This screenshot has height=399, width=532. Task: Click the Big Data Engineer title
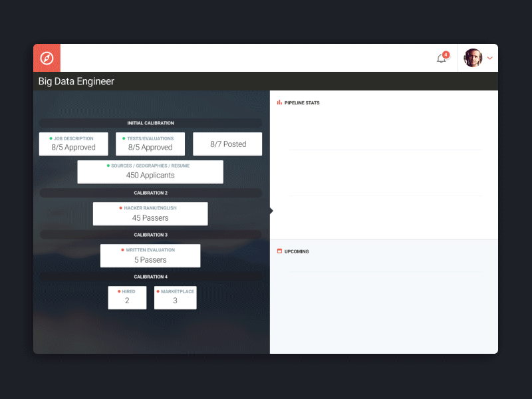(x=76, y=81)
